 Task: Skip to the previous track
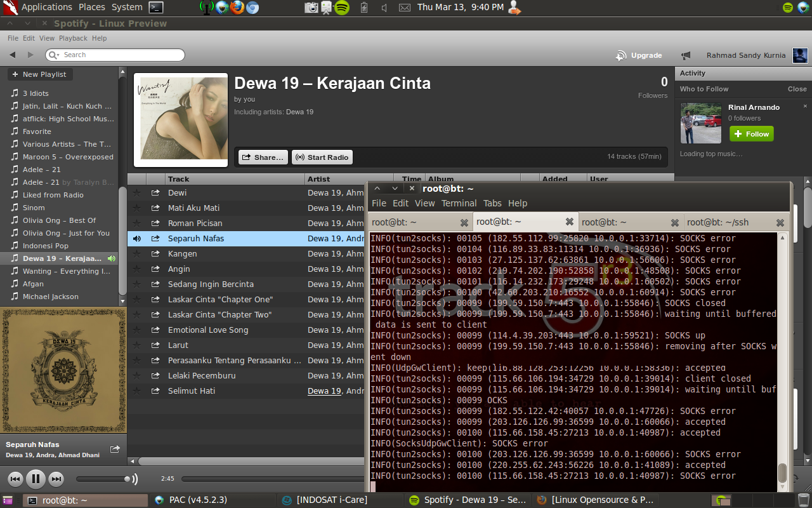point(16,479)
